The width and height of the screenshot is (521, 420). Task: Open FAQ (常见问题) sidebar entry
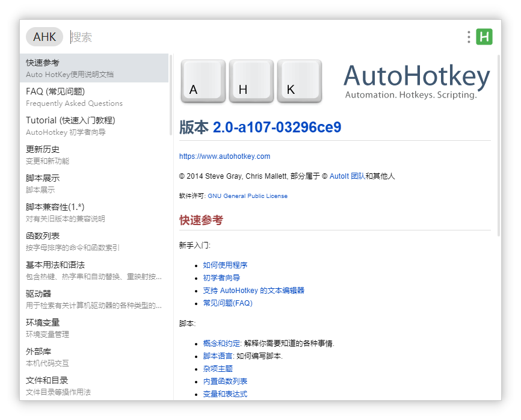(x=94, y=97)
